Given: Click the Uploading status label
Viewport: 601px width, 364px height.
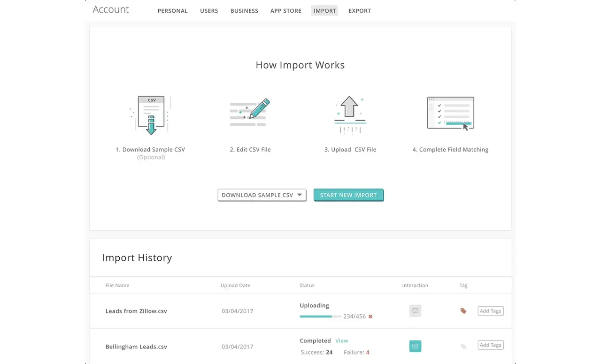Looking at the screenshot, I should coord(314,305).
